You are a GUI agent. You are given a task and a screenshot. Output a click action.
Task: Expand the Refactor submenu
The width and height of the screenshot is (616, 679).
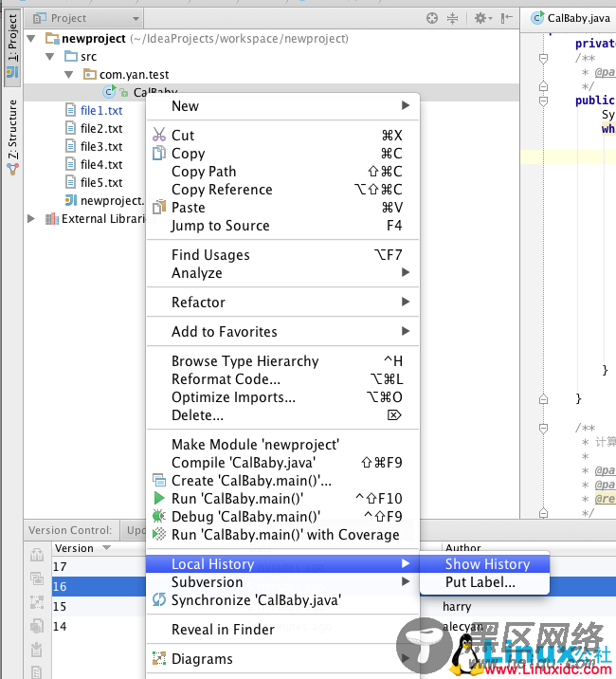click(282, 302)
